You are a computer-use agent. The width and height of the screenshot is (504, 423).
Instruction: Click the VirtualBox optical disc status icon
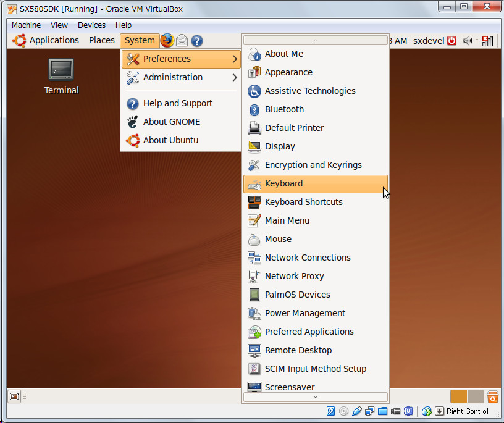click(x=343, y=411)
